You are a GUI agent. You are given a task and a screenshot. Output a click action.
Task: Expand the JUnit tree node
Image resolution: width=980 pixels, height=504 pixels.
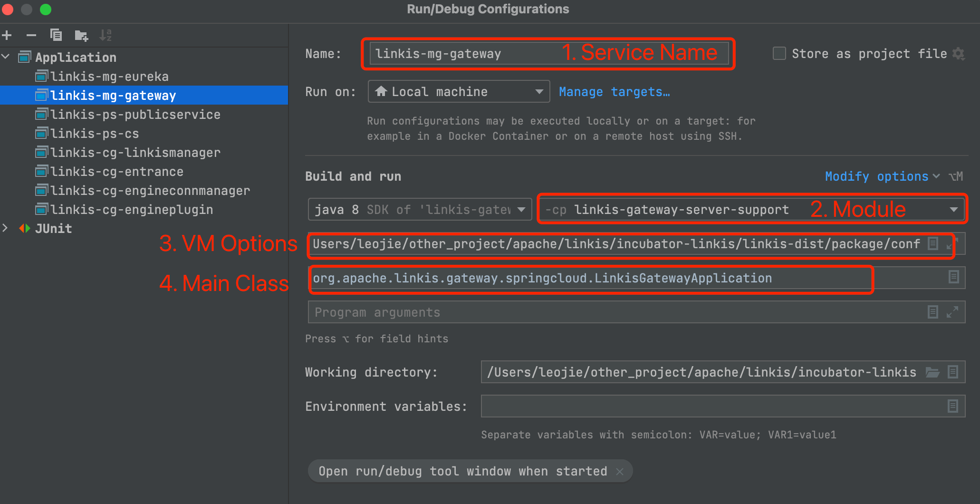coord(5,228)
